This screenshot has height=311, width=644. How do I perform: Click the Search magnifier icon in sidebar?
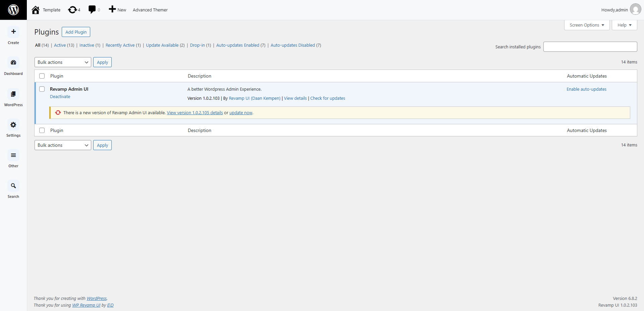13,186
